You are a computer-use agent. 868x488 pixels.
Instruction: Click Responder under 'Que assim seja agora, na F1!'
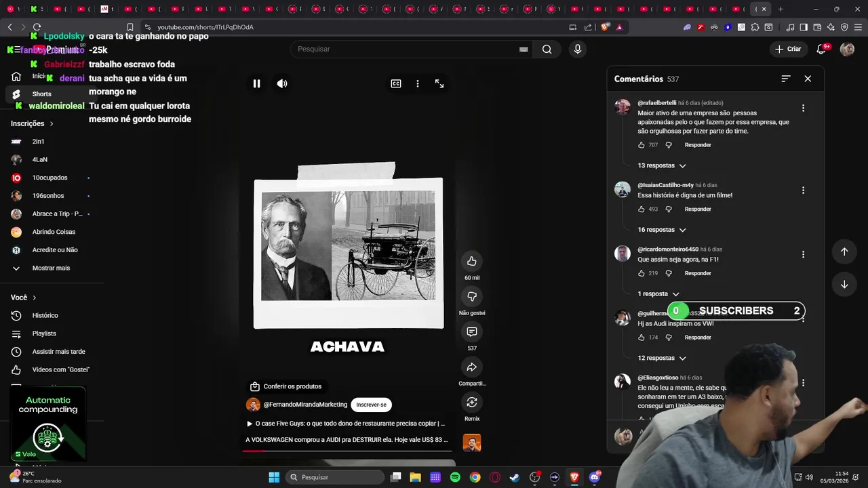698,273
